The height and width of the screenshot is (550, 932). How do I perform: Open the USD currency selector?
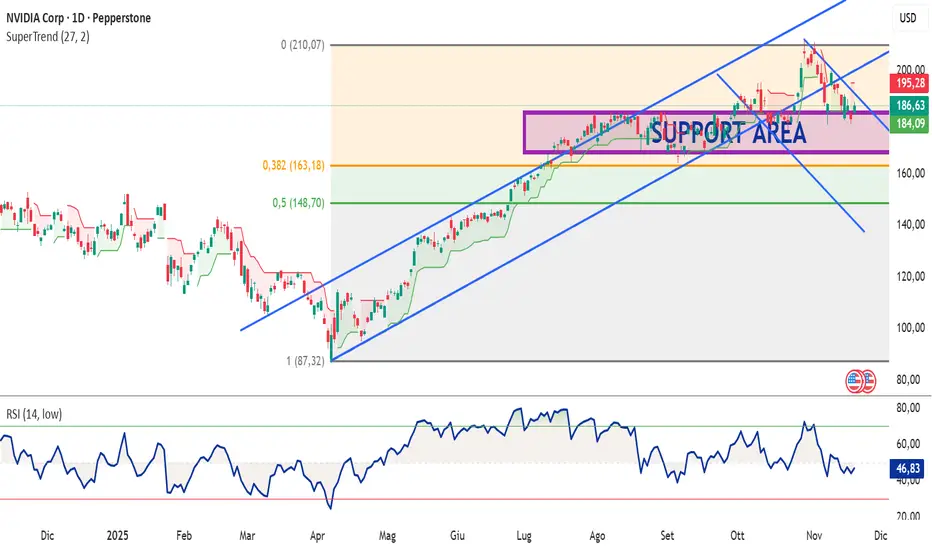click(x=908, y=18)
